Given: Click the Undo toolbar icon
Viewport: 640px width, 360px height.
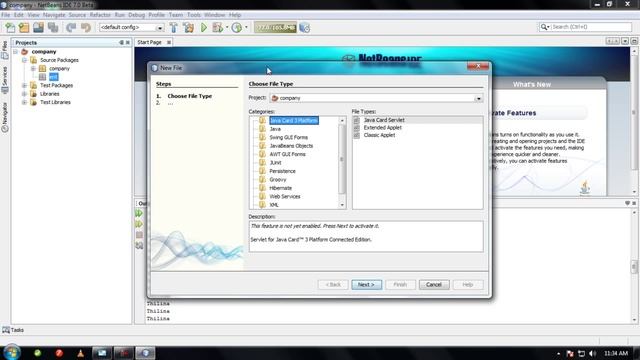Looking at the screenshot, I should tap(71, 27).
